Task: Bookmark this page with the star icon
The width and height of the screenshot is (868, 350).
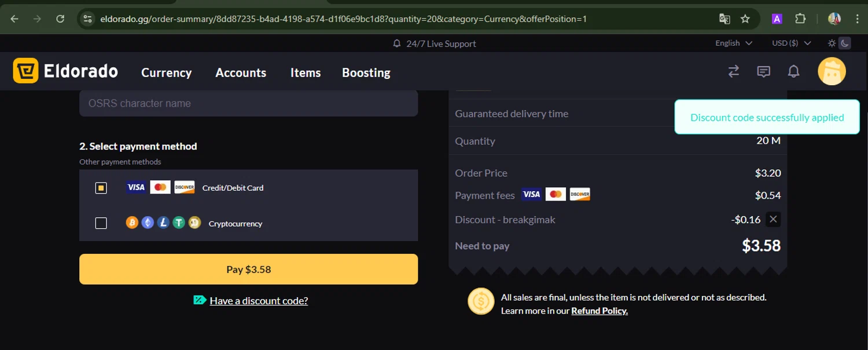Action: click(745, 19)
